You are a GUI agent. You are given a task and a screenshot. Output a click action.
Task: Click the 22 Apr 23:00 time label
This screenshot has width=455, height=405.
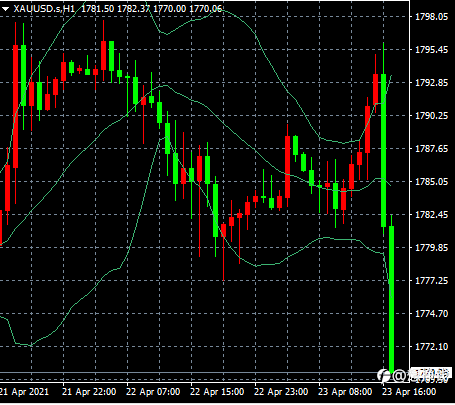pyautogui.click(x=281, y=392)
